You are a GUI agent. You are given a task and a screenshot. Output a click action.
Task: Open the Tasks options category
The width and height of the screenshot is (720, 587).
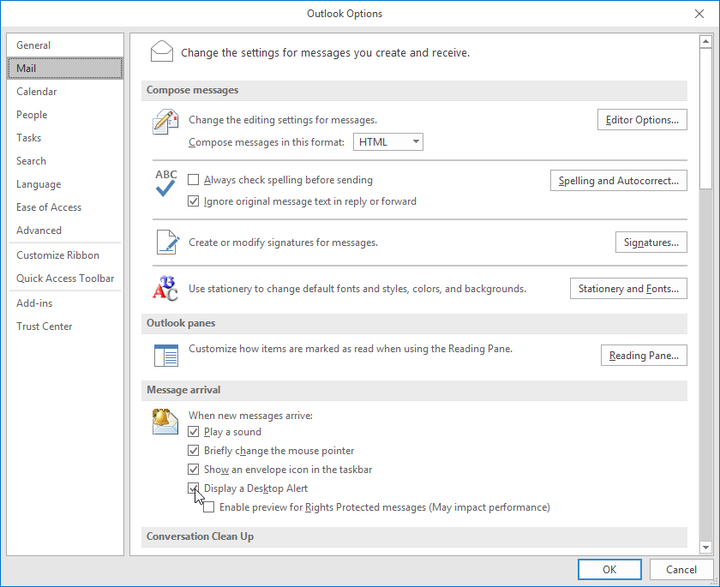pos(65,138)
